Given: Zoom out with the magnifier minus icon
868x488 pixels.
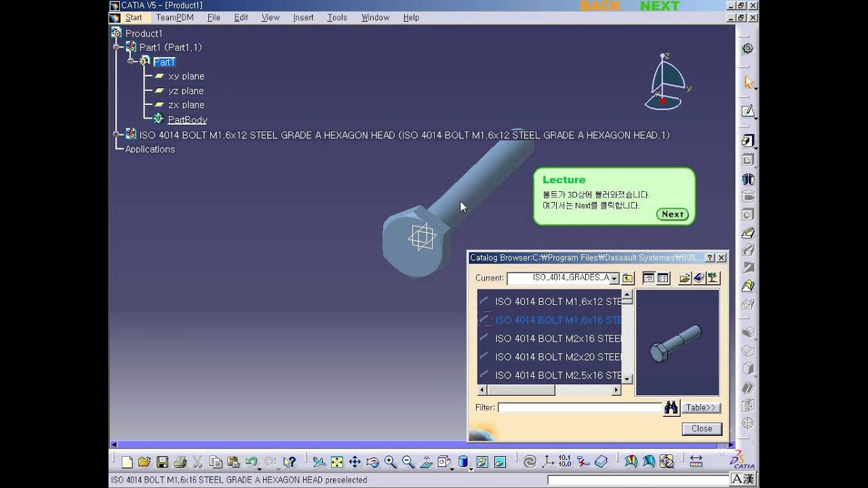Looking at the screenshot, I should point(408,462).
